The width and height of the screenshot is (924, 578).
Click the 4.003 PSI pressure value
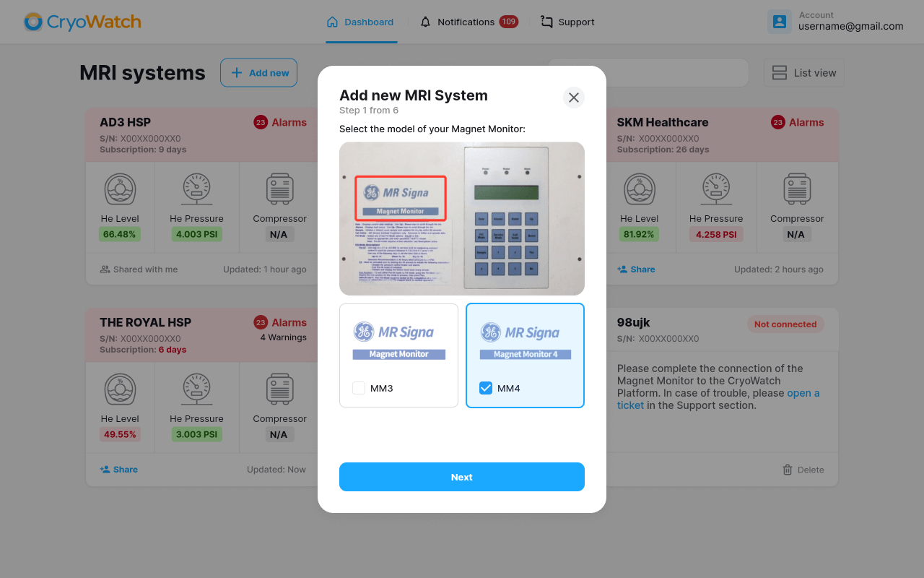pos(196,234)
